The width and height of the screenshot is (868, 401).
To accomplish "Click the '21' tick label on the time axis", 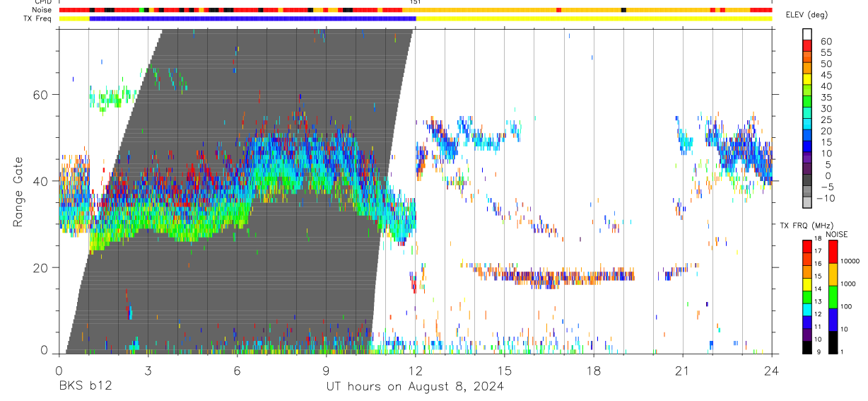I will click(x=683, y=370).
